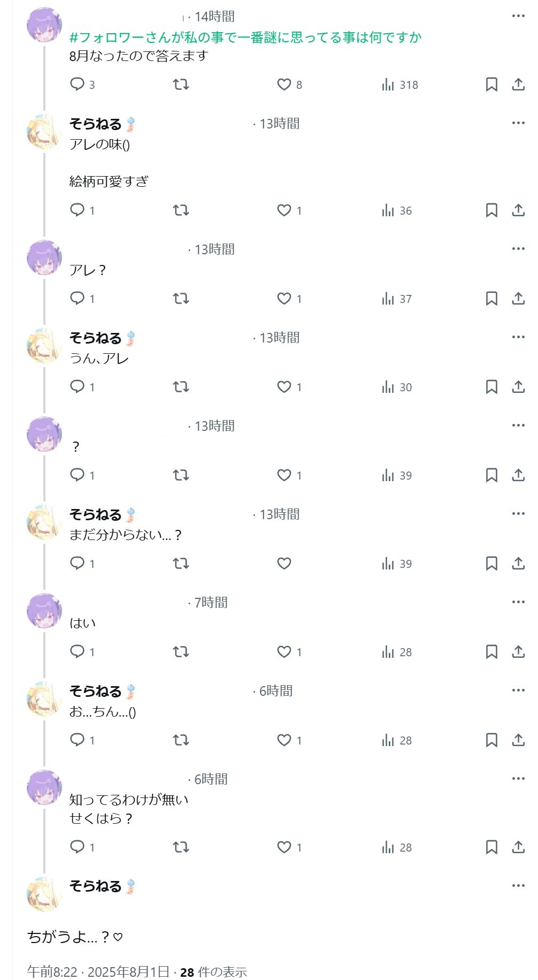538x980 pixels.
Task: Repost the 'うん、アレ' reply
Action: [x=181, y=387]
